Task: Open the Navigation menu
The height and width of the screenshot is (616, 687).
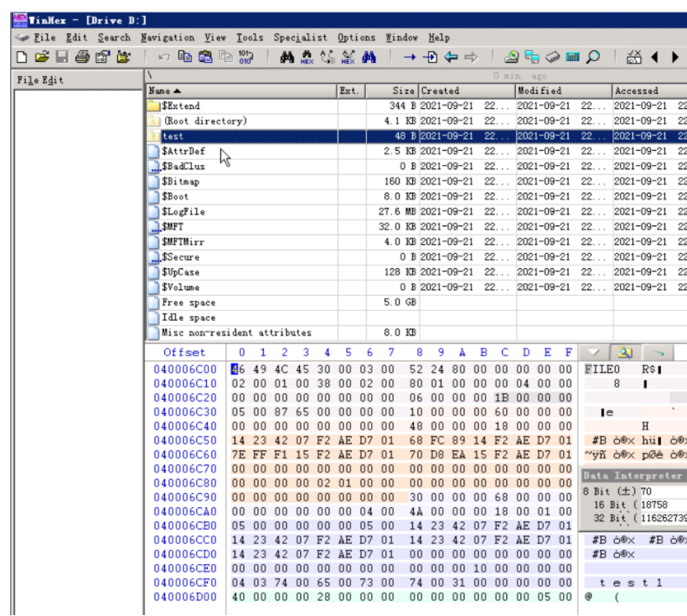Action: tap(168, 38)
